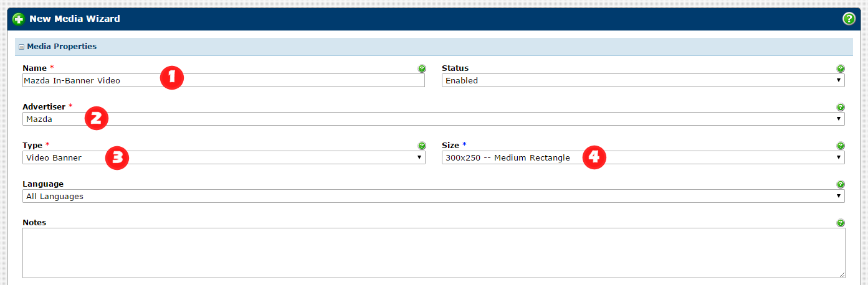Click the New Media Wizard title text
The height and width of the screenshot is (285, 868).
(75, 19)
